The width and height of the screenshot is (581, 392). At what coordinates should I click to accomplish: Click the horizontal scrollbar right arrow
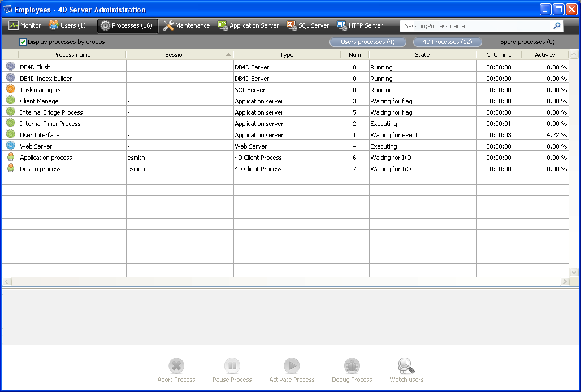click(565, 282)
